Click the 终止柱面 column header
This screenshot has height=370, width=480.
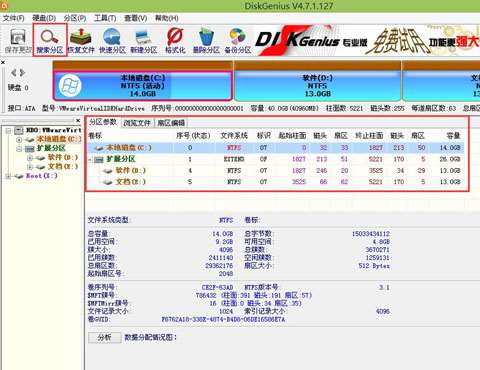tap(369, 136)
